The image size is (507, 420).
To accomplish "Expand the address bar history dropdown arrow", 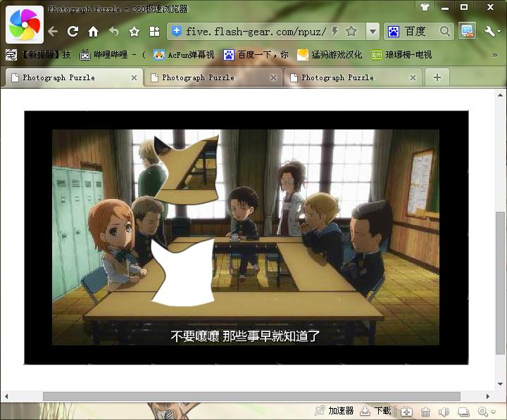I will click(372, 32).
